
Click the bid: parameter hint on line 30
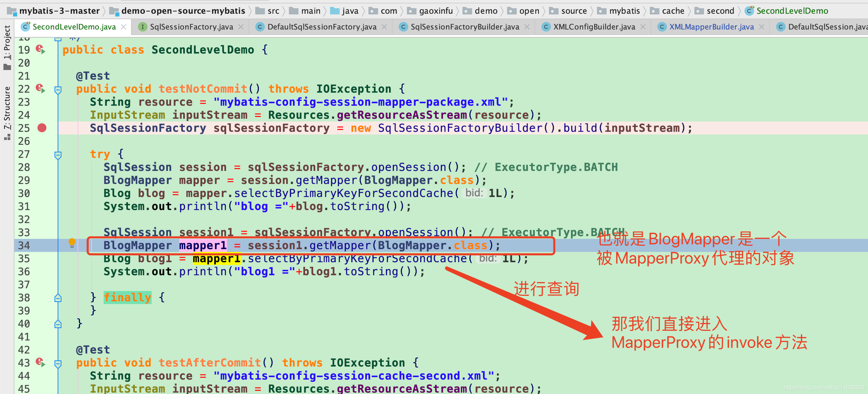(474, 193)
